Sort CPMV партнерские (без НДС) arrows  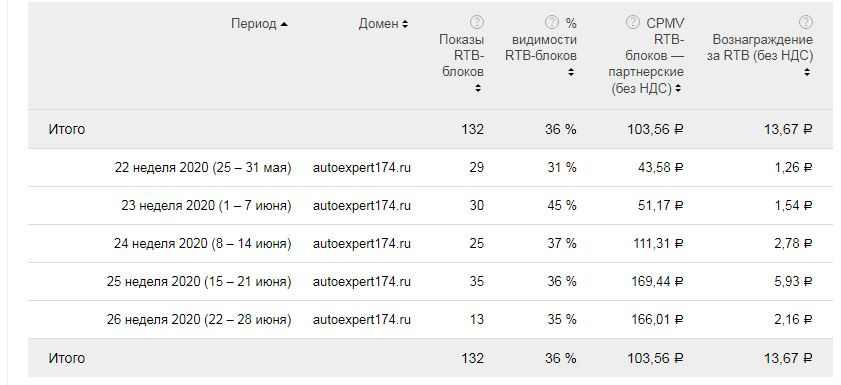678,88
